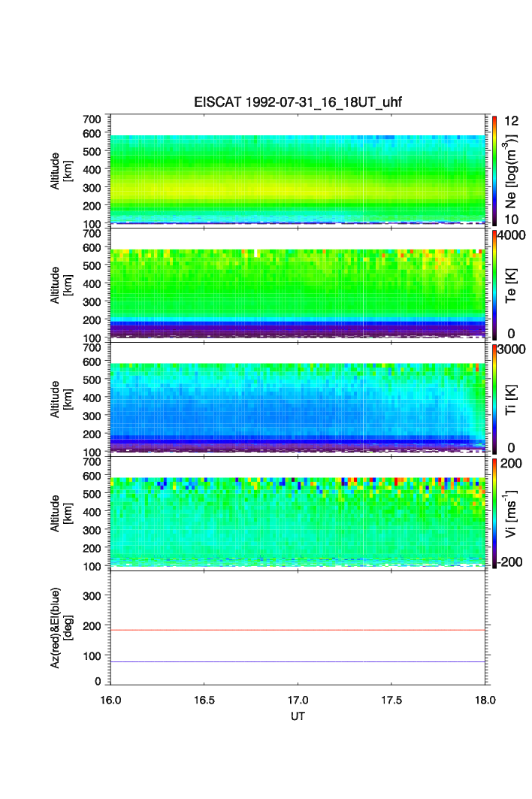Click the 200 tick on the angle axis
The height and width of the screenshot is (799, 532).
click(92, 626)
